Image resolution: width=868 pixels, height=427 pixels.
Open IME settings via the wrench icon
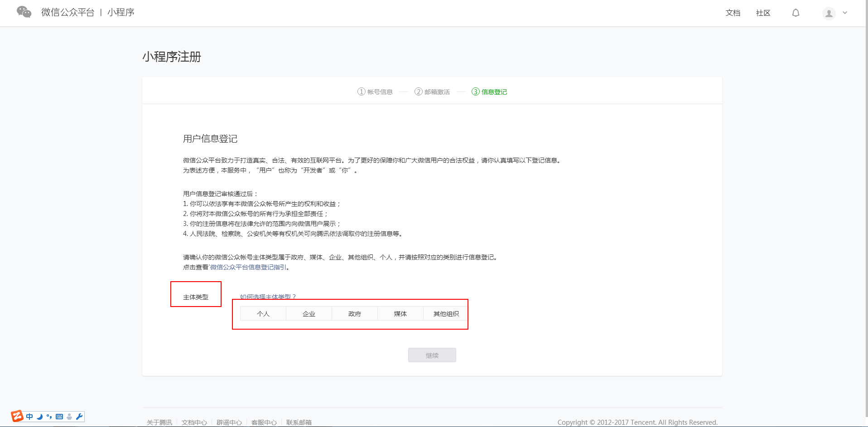tap(79, 416)
